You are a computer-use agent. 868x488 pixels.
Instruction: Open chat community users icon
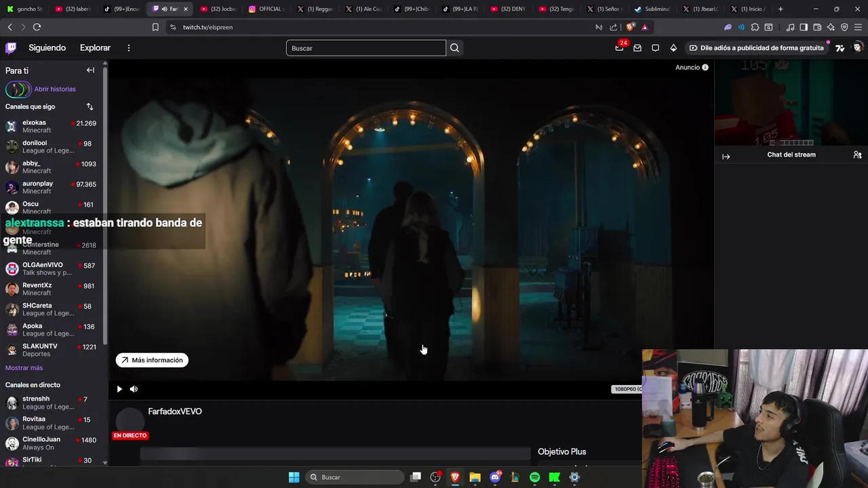click(x=857, y=155)
